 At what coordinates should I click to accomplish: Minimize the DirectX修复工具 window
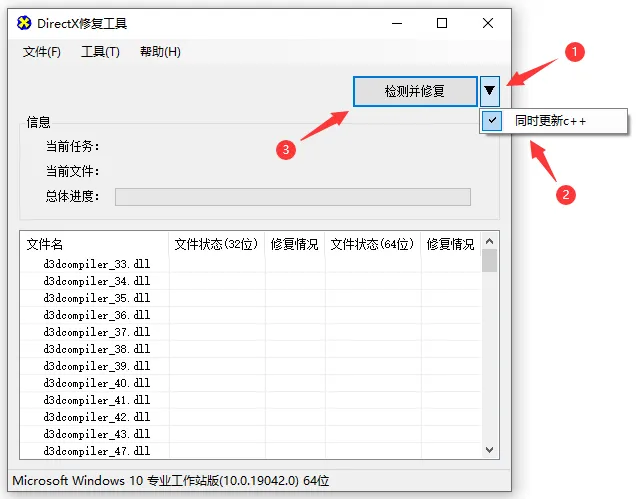[x=397, y=23]
